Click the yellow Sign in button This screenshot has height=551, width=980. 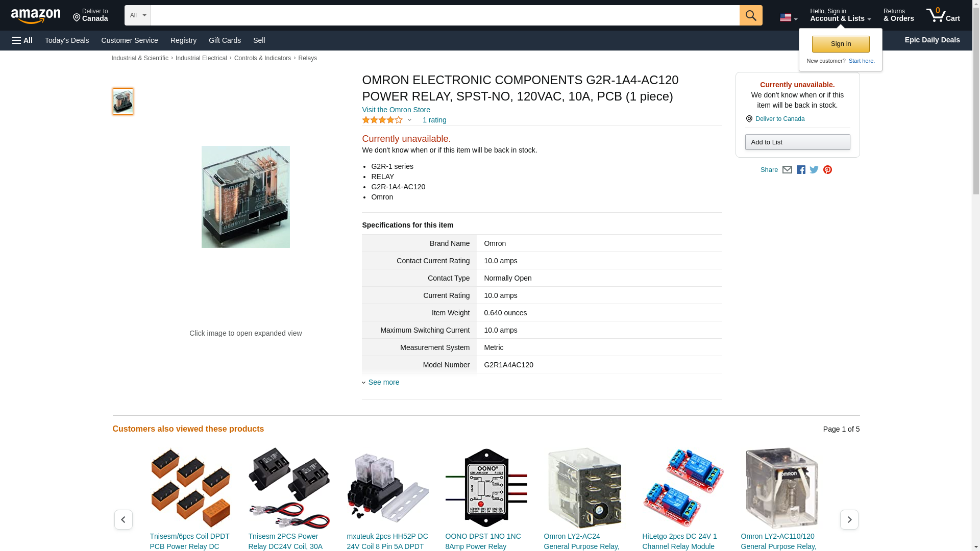pos(841,44)
